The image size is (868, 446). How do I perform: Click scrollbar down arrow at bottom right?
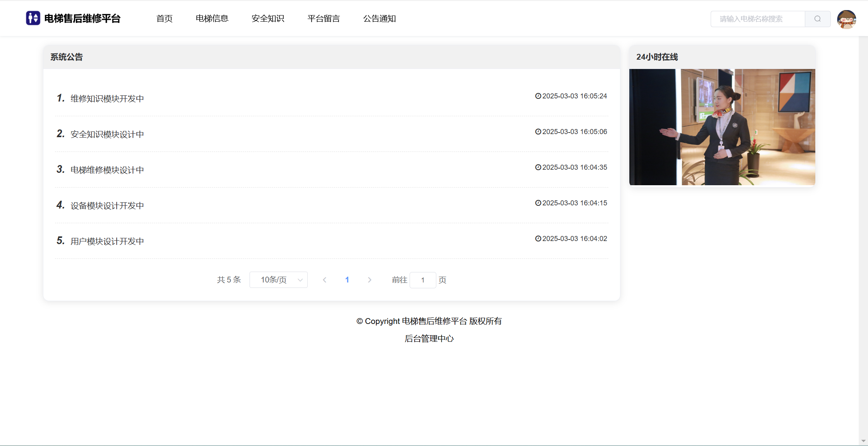pos(863,441)
